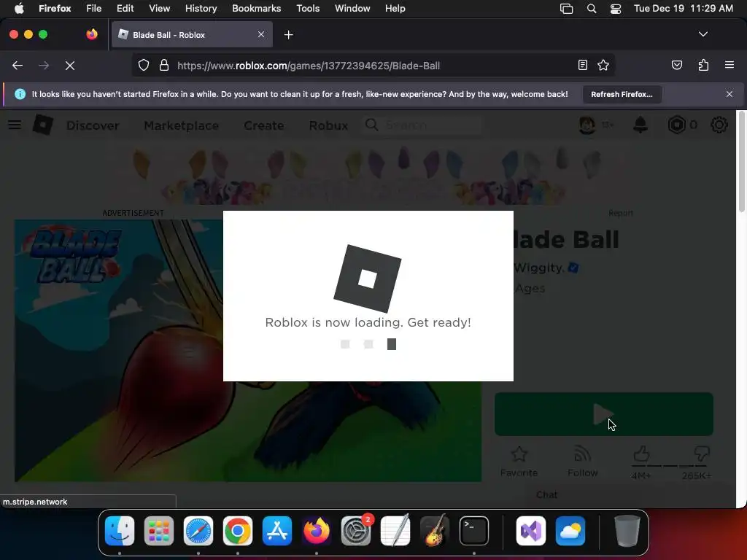Open Launchpad from the dock
This screenshot has width=747, height=560.
point(158,531)
